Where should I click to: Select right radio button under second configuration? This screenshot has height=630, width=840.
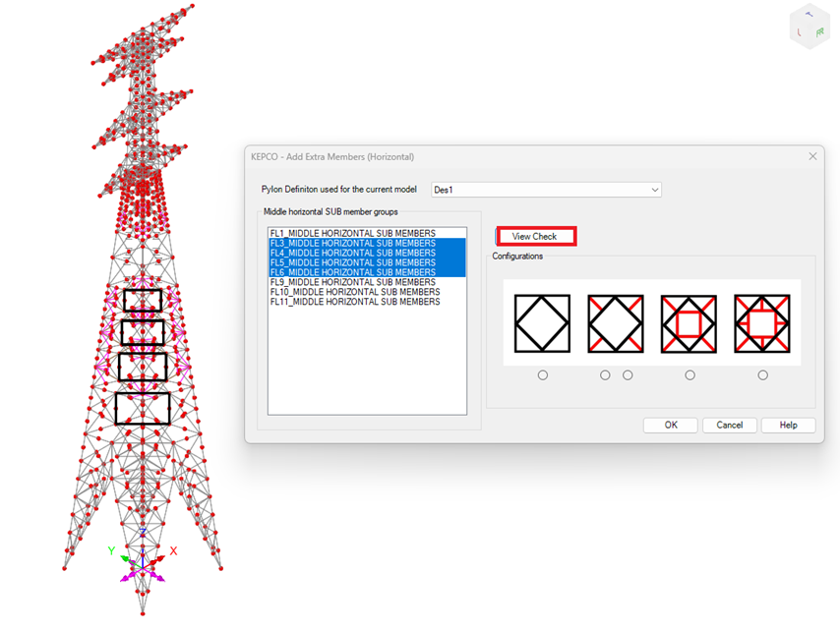pos(628,375)
